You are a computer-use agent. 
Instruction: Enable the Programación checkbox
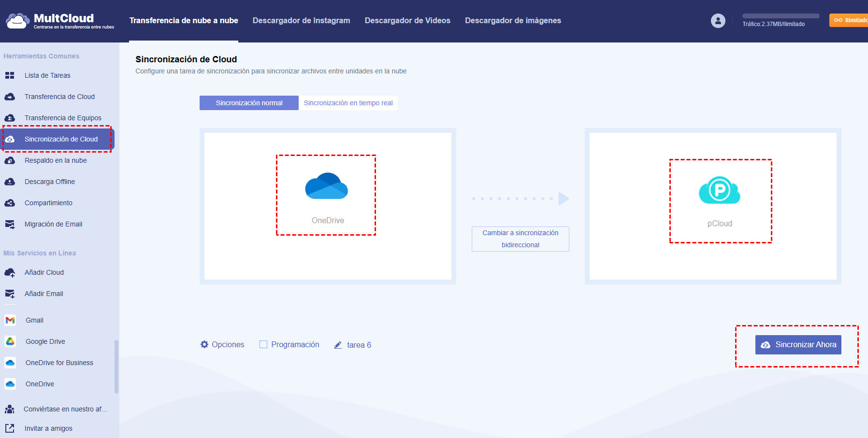263,344
